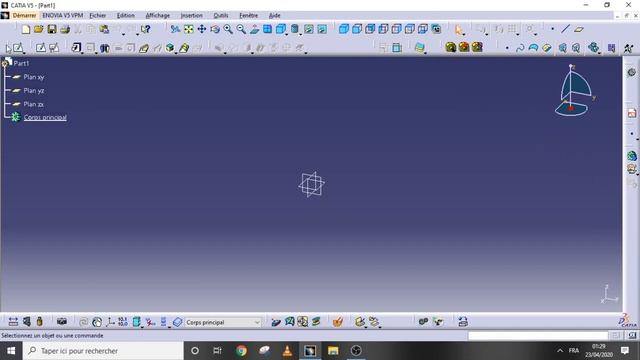Open the Insertion menu
This screenshot has width=640, height=360.
[191, 15]
